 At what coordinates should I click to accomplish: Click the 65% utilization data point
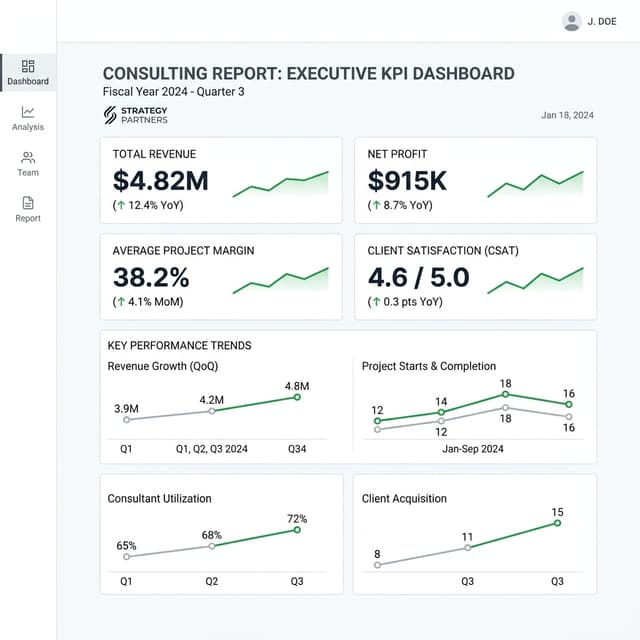coord(127,557)
